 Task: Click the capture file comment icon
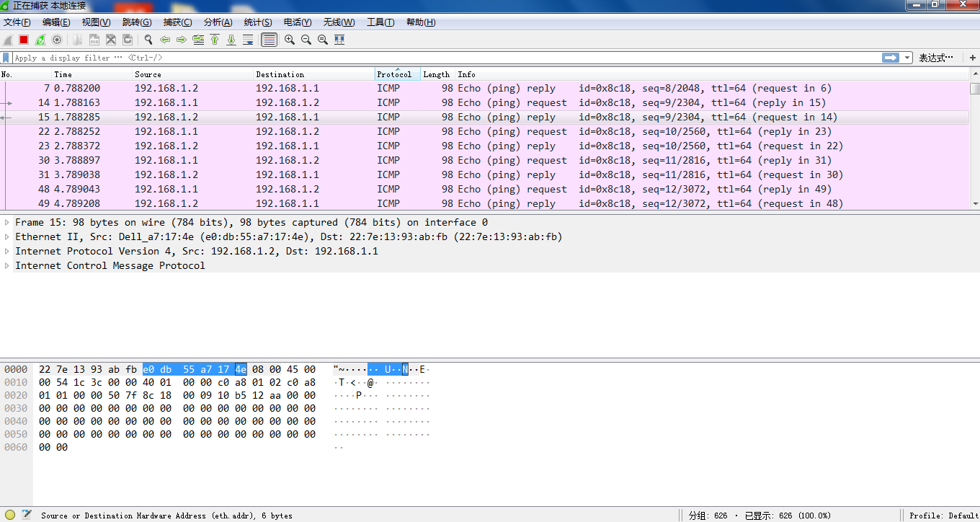point(27,515)
